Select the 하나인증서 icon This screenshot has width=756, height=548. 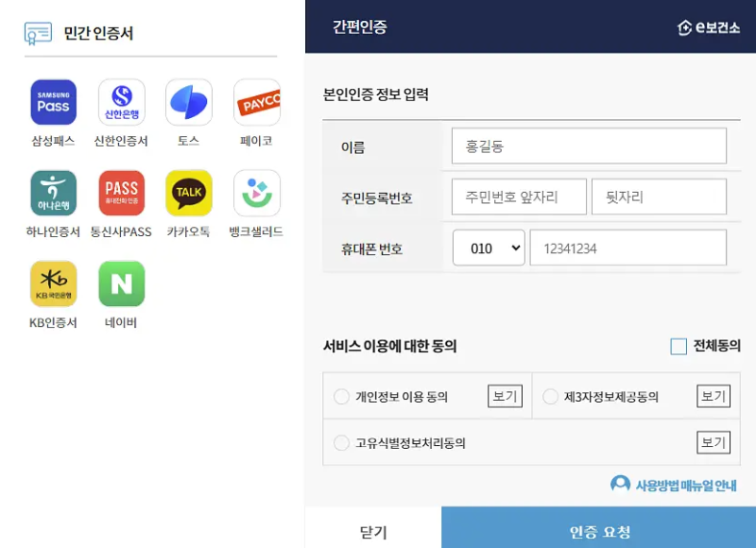[53, 192]
